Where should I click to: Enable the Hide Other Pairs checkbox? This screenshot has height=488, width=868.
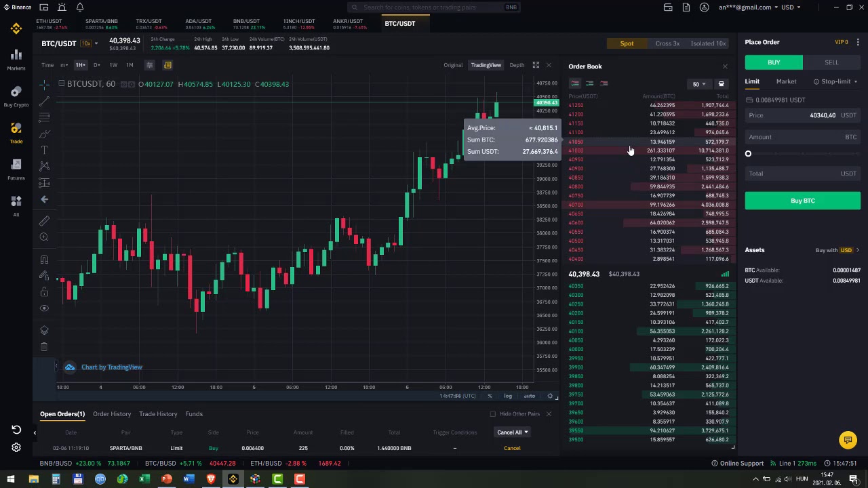coord(493,414)
